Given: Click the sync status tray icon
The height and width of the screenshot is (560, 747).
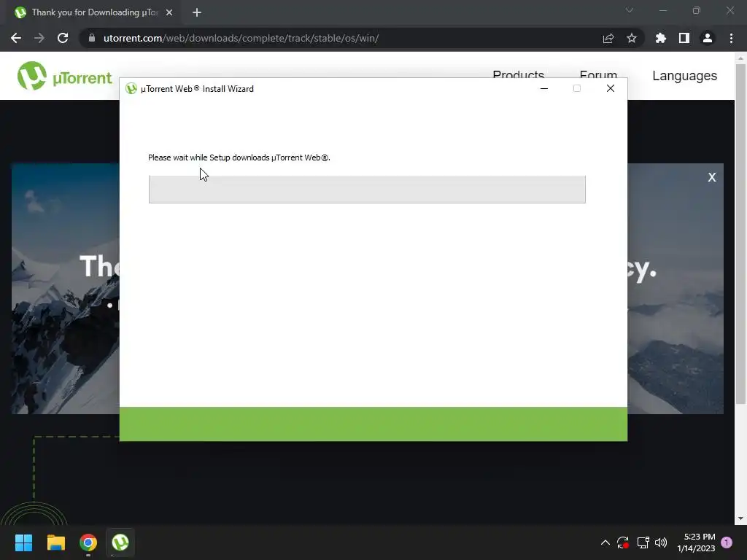Looking at the screenshot, I should [623, 542].
